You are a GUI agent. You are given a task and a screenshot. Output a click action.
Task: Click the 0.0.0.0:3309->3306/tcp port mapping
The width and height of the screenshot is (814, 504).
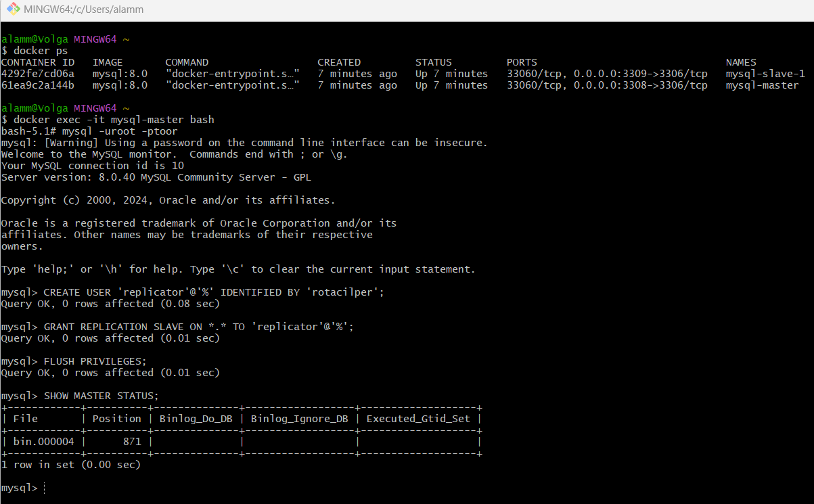[636, 74]
